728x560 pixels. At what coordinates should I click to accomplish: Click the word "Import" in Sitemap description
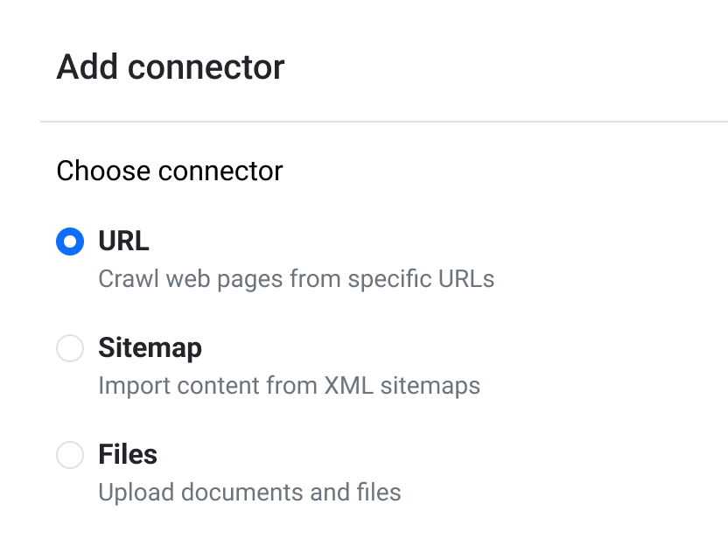tap(128, 386)
